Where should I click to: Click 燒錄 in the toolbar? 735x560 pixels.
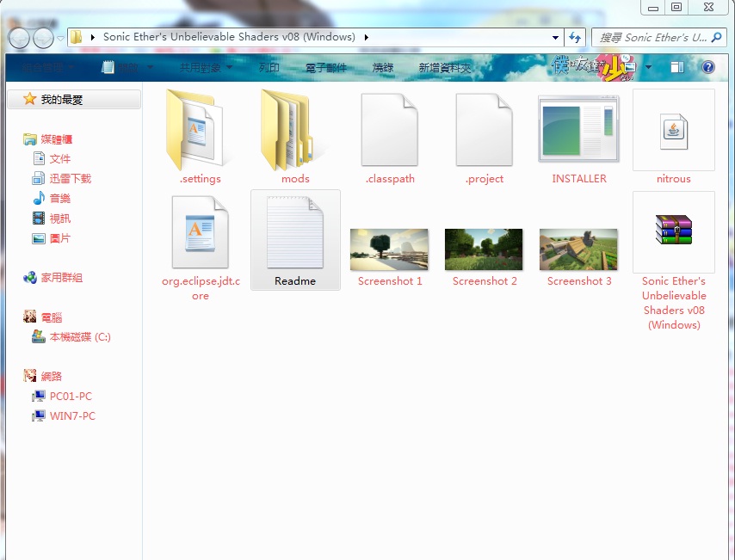(x=383, y=67)
